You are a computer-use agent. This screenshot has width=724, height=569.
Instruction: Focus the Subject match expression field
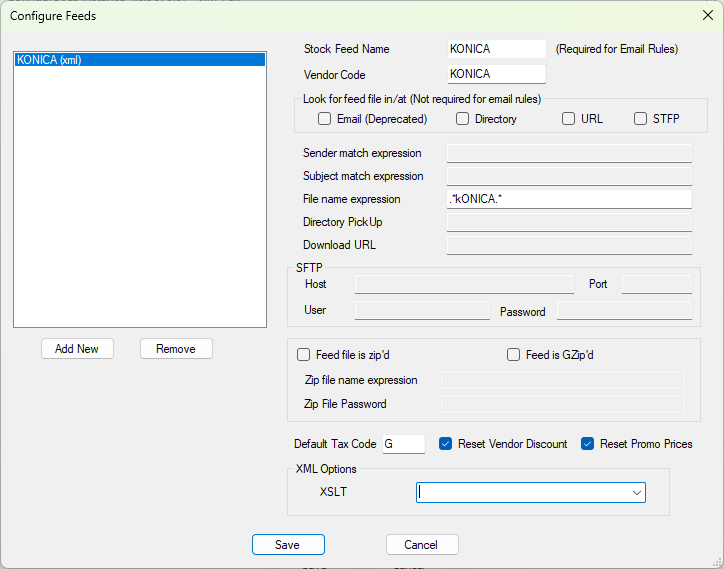569,176
